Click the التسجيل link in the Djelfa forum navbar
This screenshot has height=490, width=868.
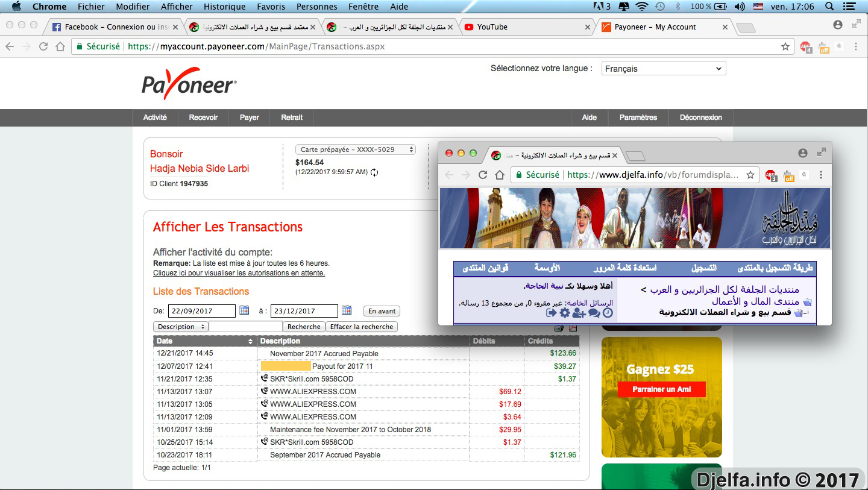pos(703,268)
